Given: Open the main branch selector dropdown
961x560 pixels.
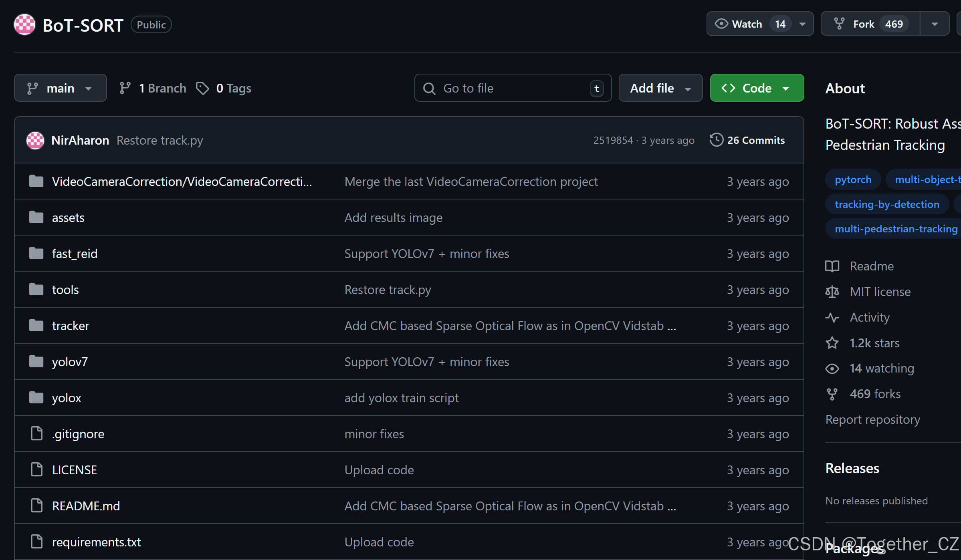Looking at the screenshot, I should click(x=60, y=88).
